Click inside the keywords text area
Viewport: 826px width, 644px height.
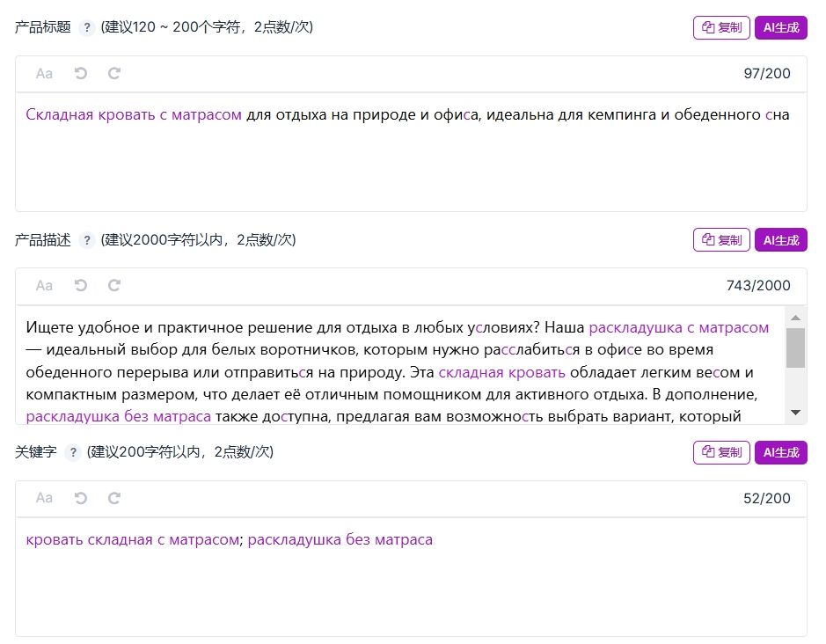click(411, 576)
